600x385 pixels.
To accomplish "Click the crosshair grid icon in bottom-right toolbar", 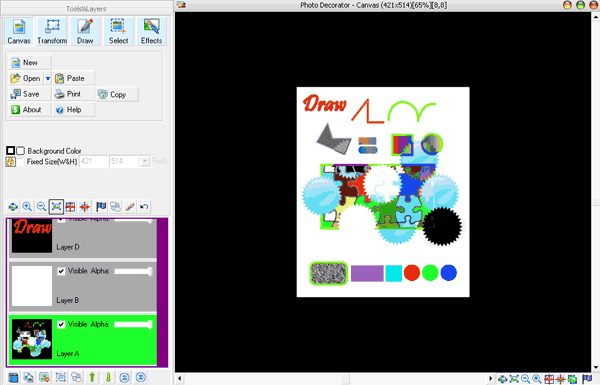I will click(x=549, y=379).
